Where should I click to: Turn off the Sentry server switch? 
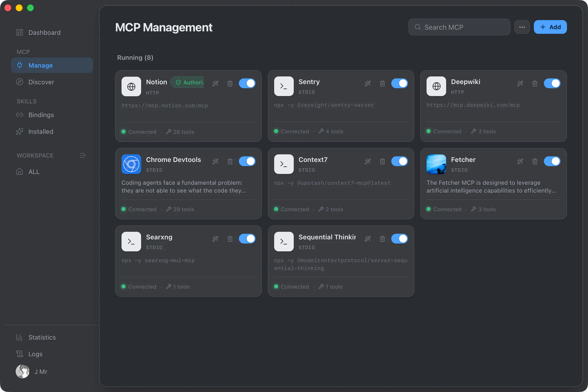tap(400, 84)
